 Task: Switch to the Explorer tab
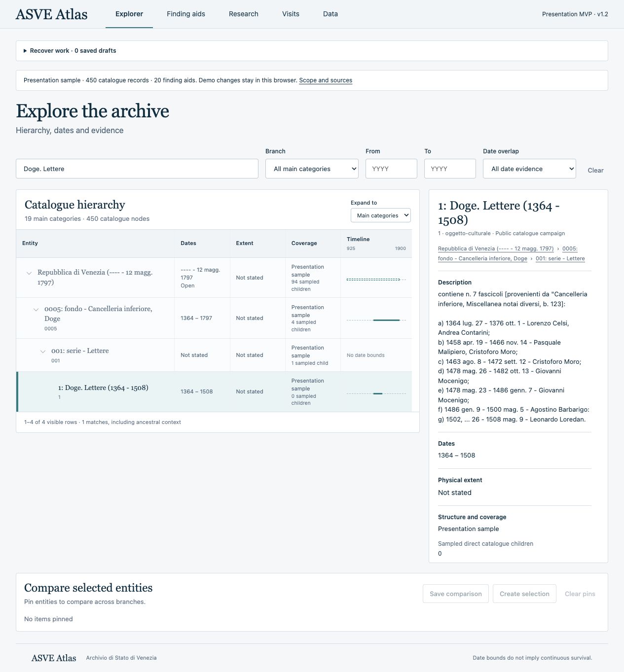point(129,14)
